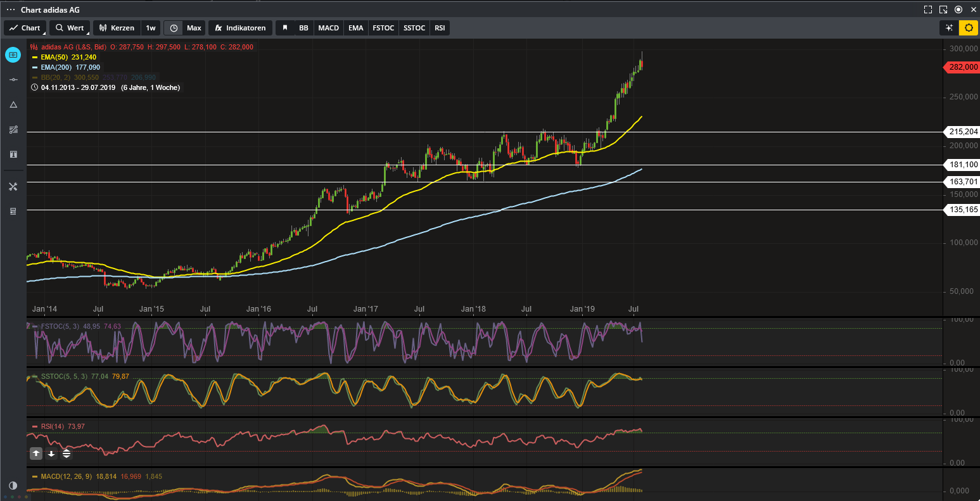980x501 pixels.
Task: Move the RSI panel down
Action: [x=51, y=453]
